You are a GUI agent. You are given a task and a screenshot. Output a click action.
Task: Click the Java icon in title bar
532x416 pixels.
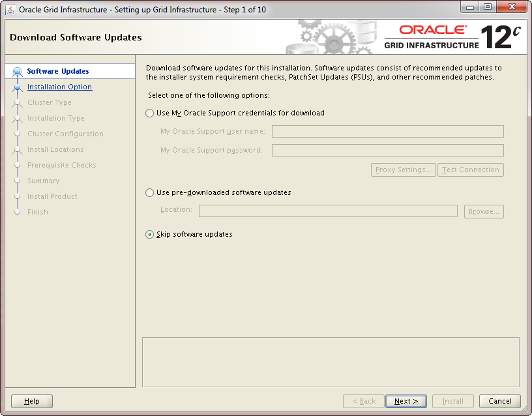tap(11, 10)
